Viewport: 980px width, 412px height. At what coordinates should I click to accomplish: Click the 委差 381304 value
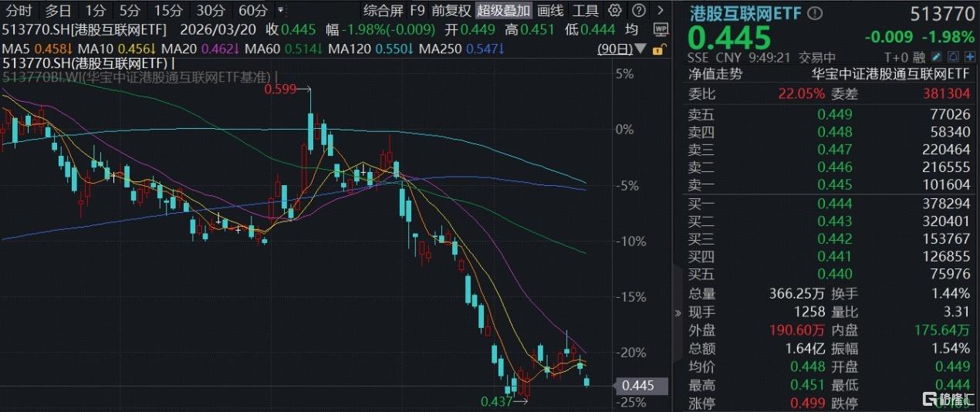[945, 93]
